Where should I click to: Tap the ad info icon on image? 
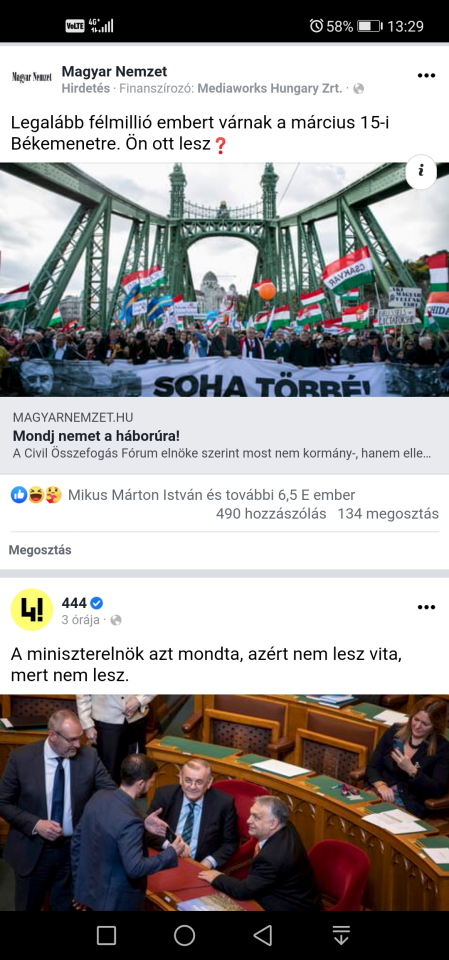(421, 171)
